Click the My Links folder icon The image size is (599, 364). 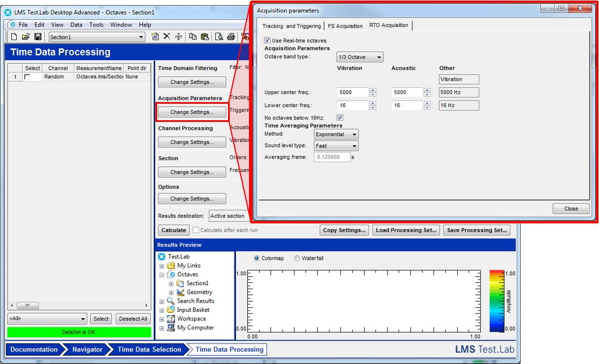pyautogui.click(x=171, y=265)
